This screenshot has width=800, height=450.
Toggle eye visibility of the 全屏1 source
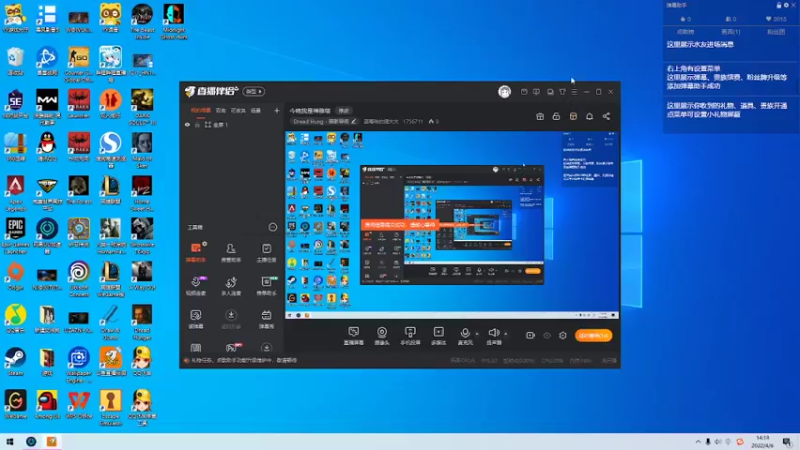pyautogui.click(x=187, y=124)
